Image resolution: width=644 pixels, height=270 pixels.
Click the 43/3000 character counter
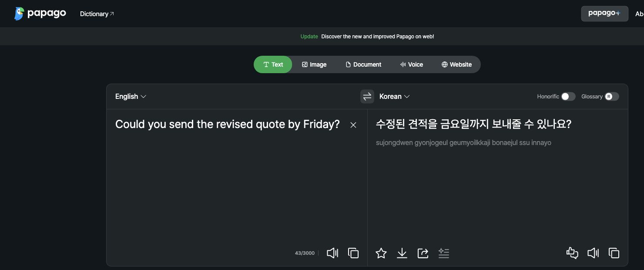coord(305,253)
